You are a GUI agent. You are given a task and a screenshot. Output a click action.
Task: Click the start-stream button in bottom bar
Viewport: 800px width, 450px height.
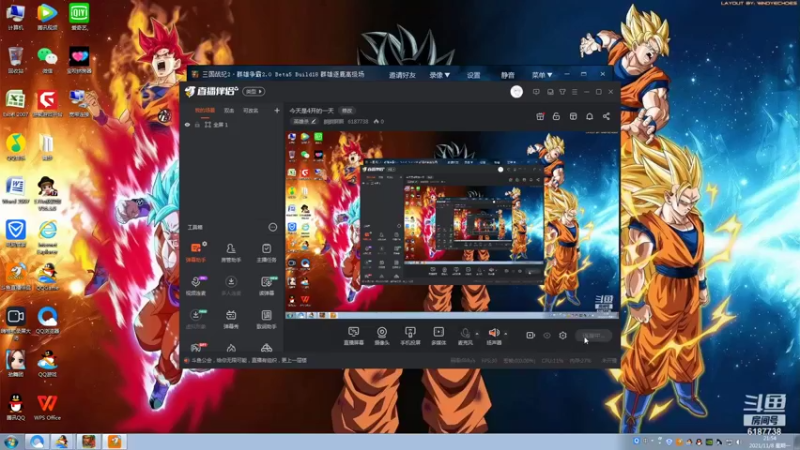click(593, 335)
